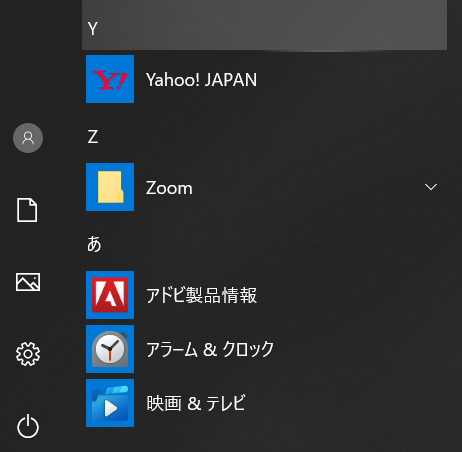Open the 映画 & テレビ player icon

pos(110,403)
